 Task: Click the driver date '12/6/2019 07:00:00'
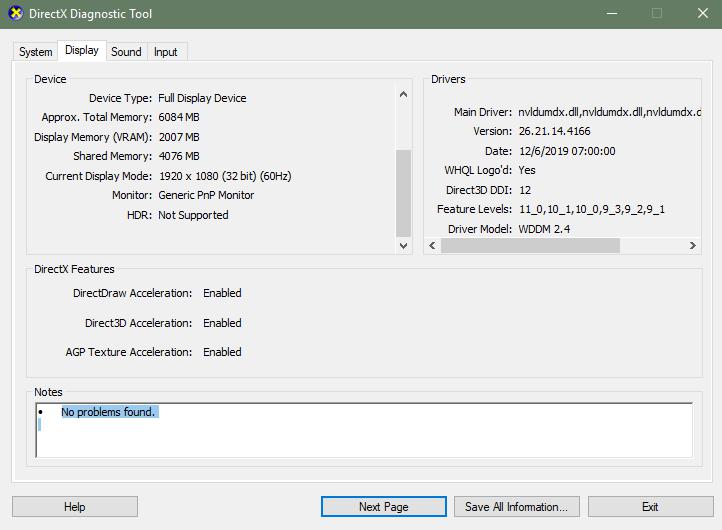click(567, 151)
